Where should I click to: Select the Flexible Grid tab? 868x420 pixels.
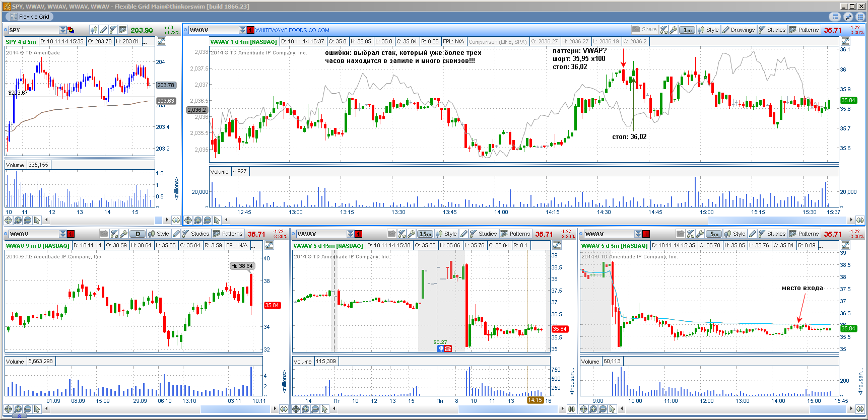click(x=29, y=17)
